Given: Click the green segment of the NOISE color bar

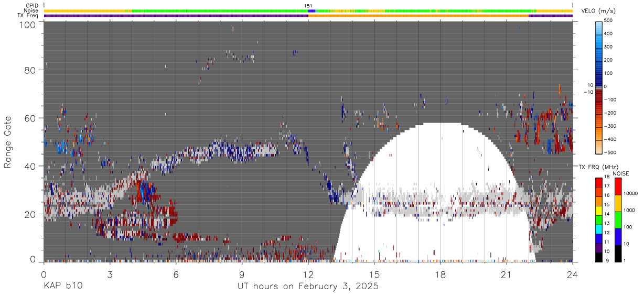Looking at the screenshot, I should (618, 219).
